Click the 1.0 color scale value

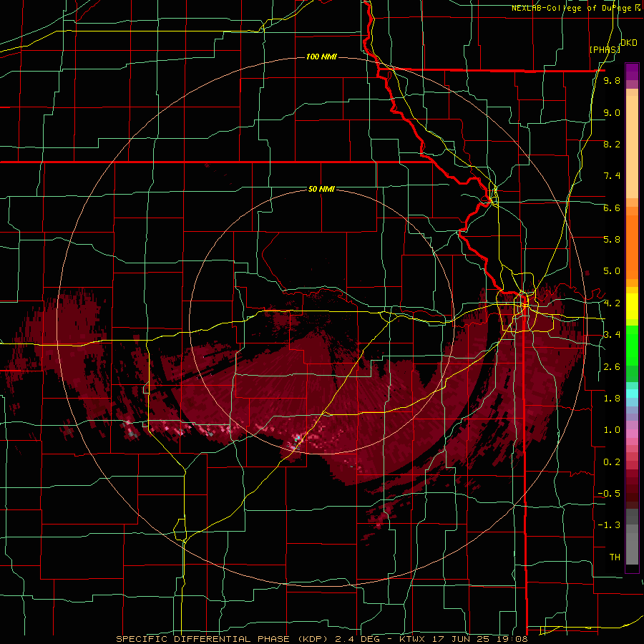[612, 430]
